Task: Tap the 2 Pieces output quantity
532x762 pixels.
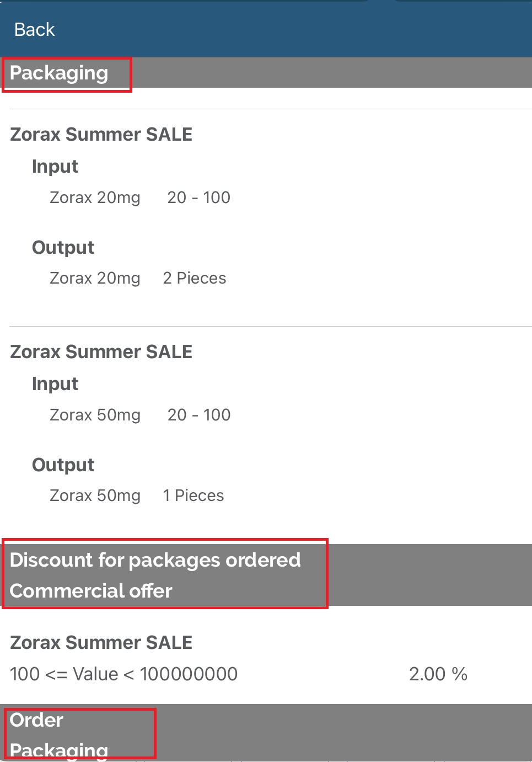Action: coord(195,278)
